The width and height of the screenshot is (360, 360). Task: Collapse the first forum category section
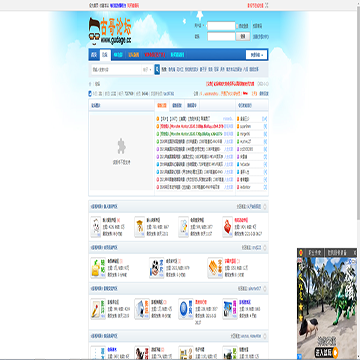pyautogui.click(x=265, y=207)
